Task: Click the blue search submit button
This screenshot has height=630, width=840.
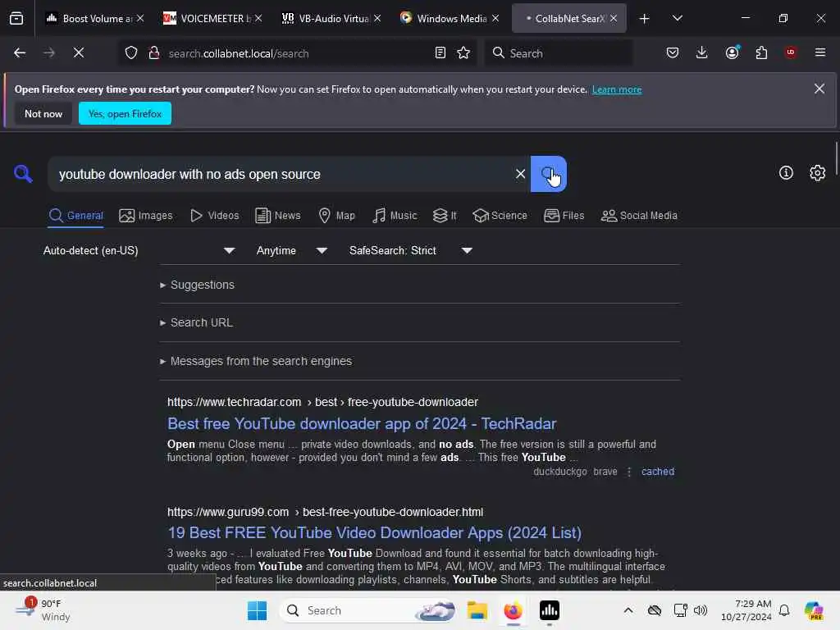Action: (x=548, y=174)
